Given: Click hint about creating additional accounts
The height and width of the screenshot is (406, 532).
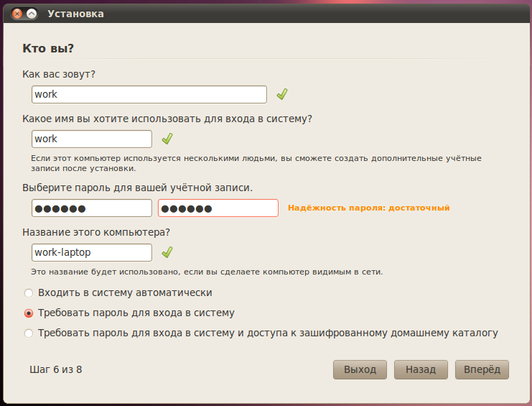Looking at the screenshot, I should pyautogui.click(x=256, y=163).
